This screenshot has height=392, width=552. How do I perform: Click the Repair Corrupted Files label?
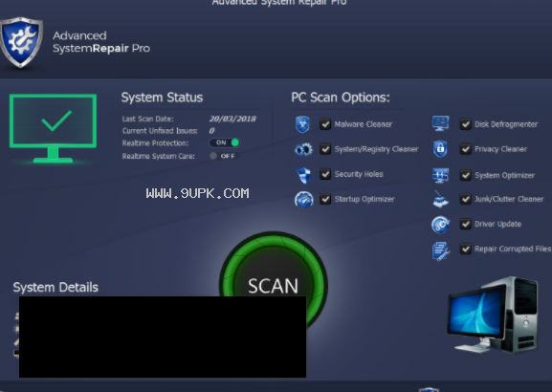513,250
